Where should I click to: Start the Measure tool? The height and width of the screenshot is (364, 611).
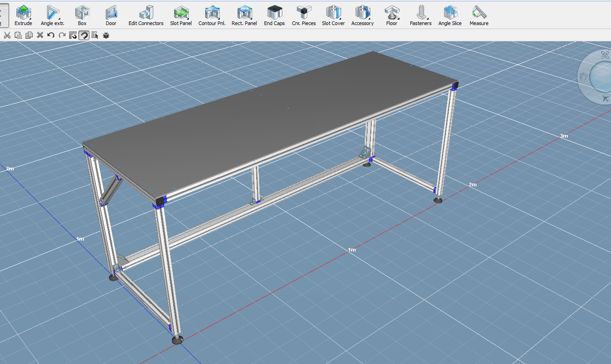tap(479, 15)
